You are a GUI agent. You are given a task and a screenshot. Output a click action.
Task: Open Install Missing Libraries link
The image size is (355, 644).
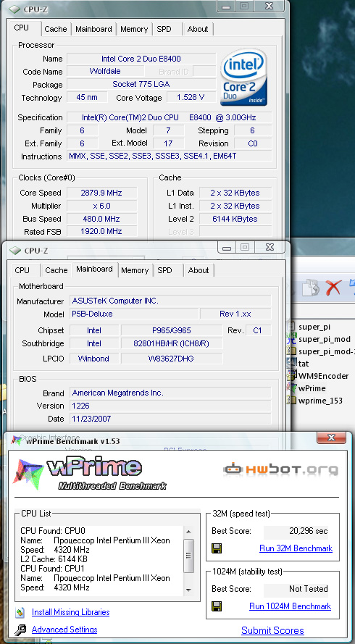coord(71,612)
